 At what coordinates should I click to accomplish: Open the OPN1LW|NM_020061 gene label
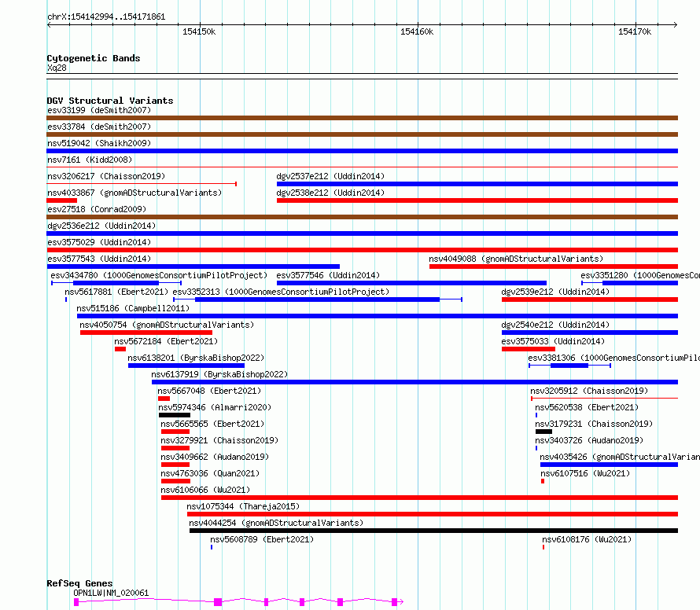coord(111,593)
